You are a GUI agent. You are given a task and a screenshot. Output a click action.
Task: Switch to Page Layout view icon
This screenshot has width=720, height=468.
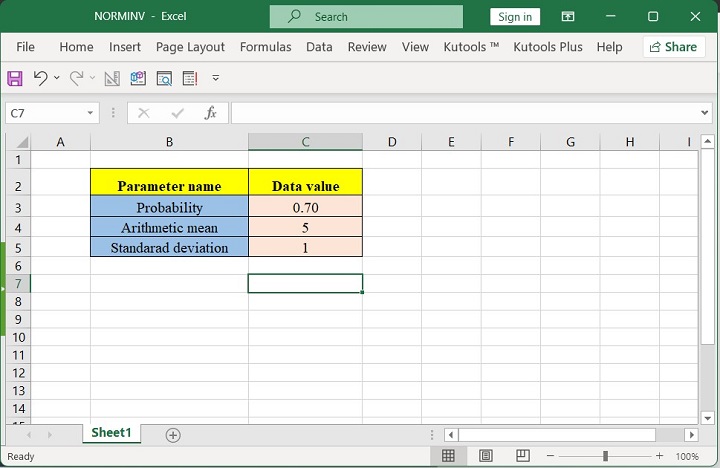pyautogui.click(x=485, y=456)
